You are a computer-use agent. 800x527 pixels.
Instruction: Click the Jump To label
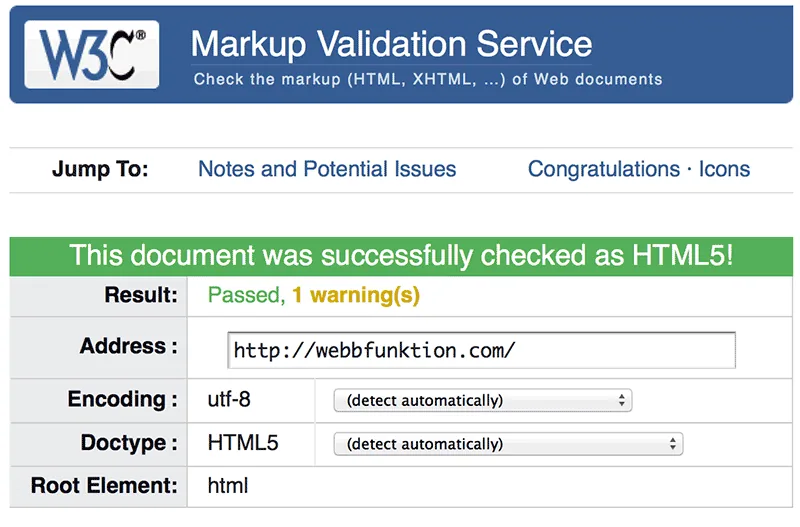[x=100, y=169]
